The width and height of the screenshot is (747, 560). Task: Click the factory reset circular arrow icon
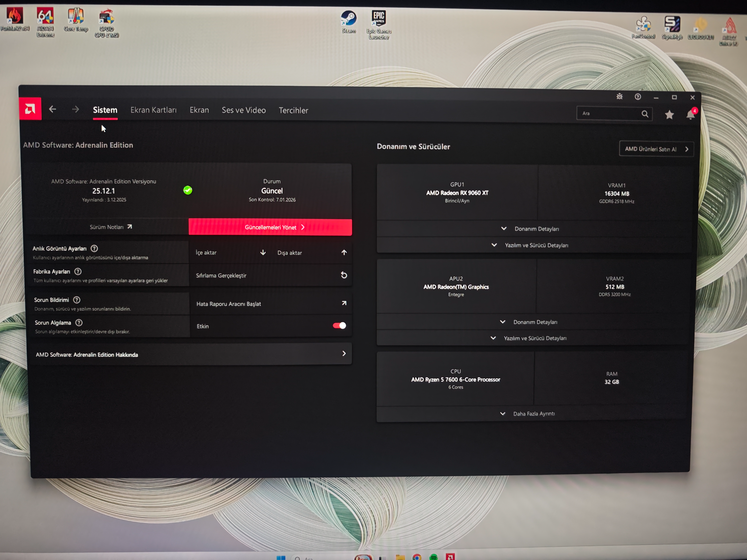tap(344, 275)
